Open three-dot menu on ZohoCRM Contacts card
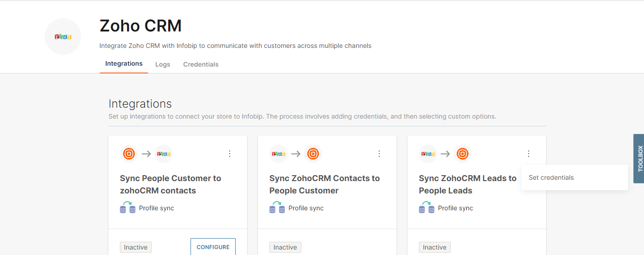Viewport: 644px width, 255px height. click(x=379, y=154)
